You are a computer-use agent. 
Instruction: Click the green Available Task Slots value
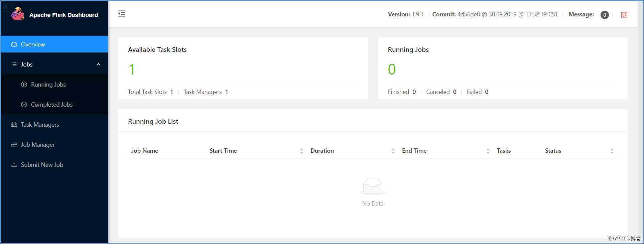coord(132,70)
